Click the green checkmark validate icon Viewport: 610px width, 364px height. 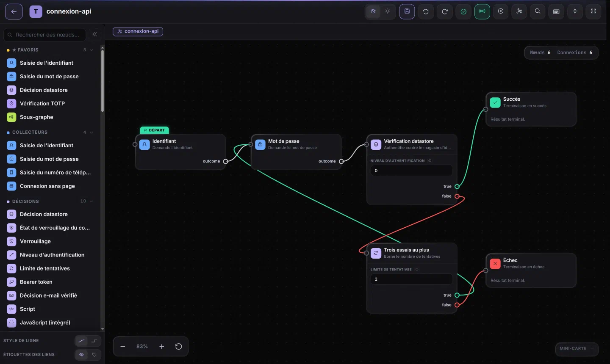pyautogui.click(x=463, y=11)
